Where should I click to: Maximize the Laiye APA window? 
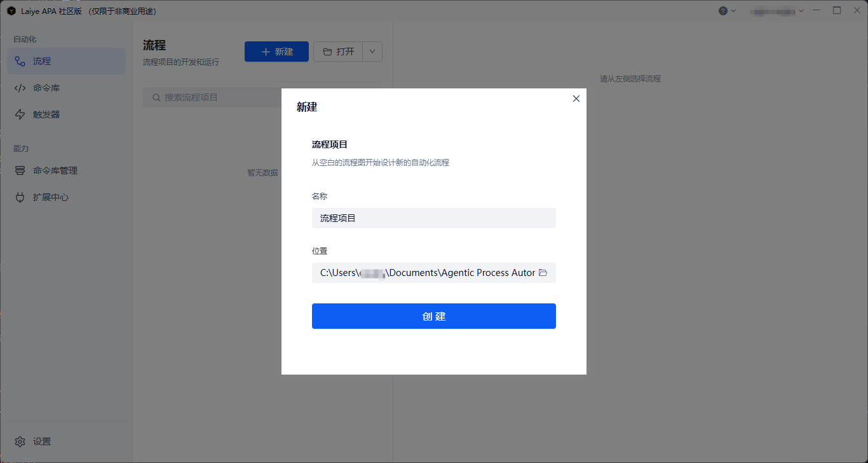pyautogui.click(x=837, y=10)
